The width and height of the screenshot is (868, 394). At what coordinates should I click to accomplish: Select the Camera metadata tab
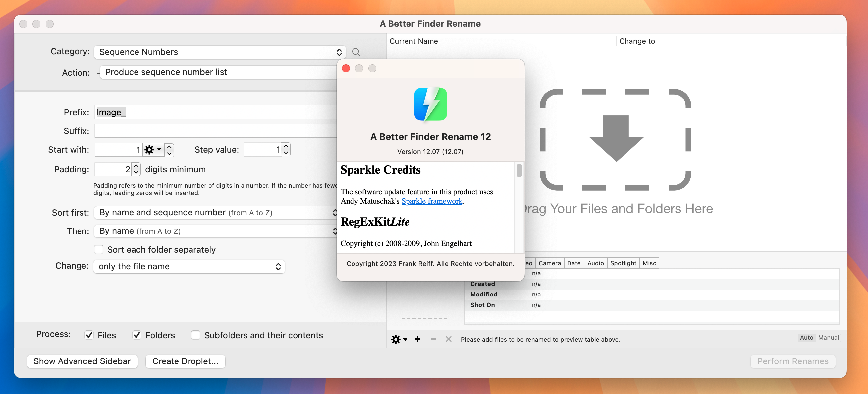[x=549, y=263]
